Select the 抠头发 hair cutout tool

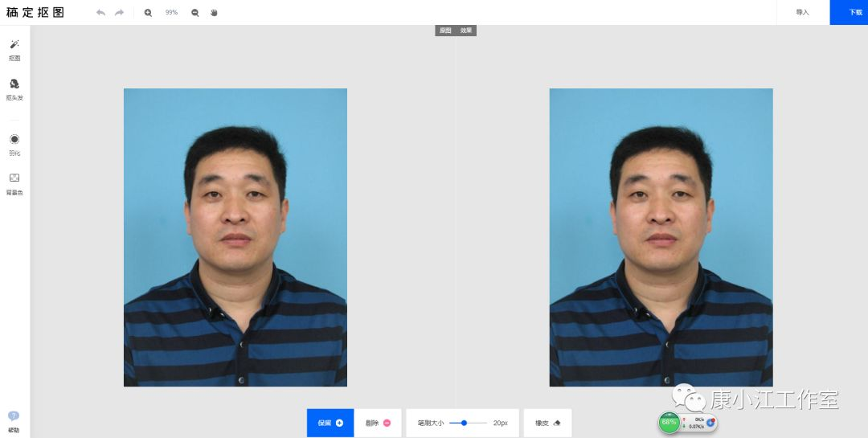pyautogui.click(x=14, y=88)
